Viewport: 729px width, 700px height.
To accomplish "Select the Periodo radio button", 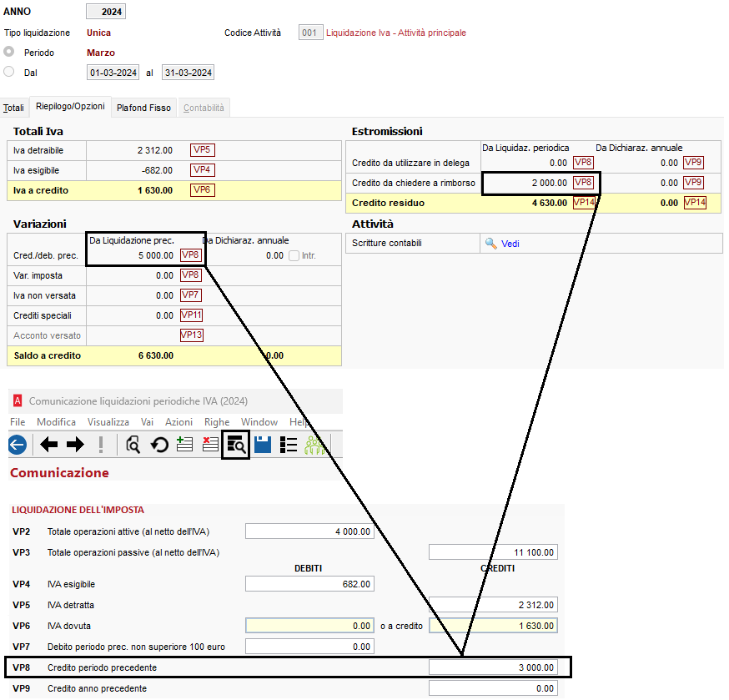I will coord(9,51).
